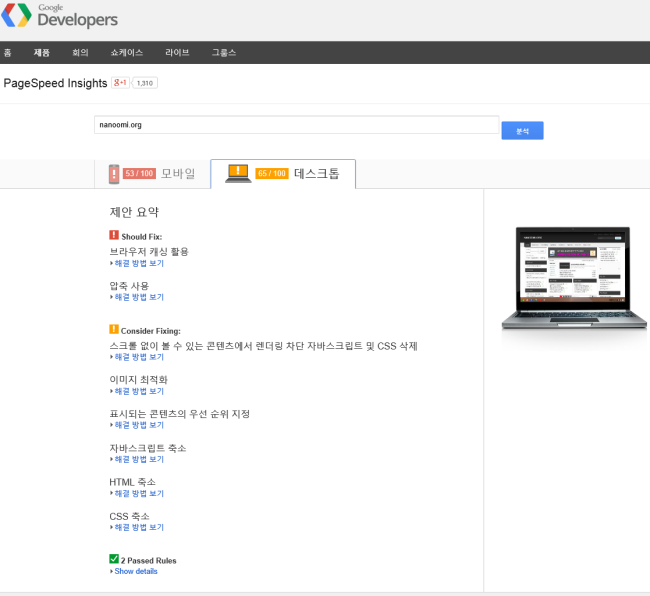Open the 쇼케이스 navigation menu item
The height and width of the screenshot is (596, 650).
coord(127,53)
